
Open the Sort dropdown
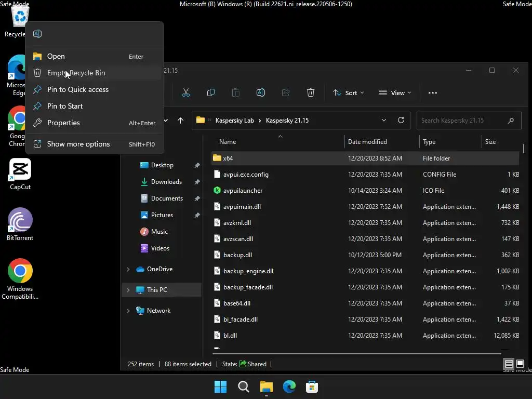coord(349,93)
